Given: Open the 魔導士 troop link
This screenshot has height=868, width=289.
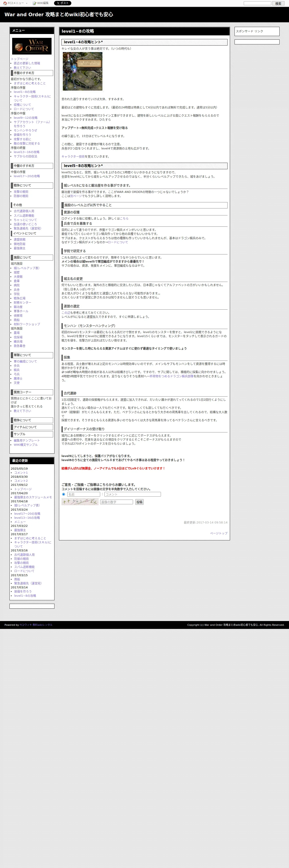Looking at the screenshot, I should pyautogui.click(x=18, y=378).
